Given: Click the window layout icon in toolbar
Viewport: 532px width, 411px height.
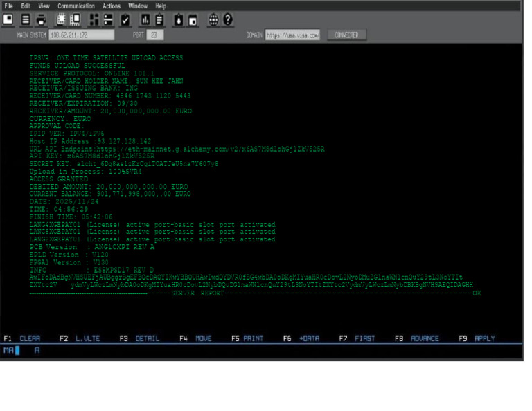Looking at the screenshot, I should tap(8, 19).
